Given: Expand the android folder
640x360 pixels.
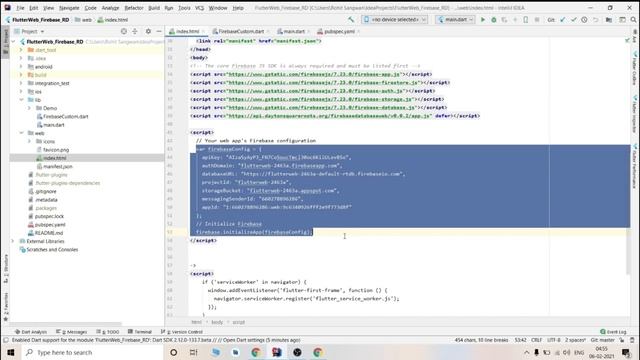Looking at the screenshot, I should [x=21, y=67].
